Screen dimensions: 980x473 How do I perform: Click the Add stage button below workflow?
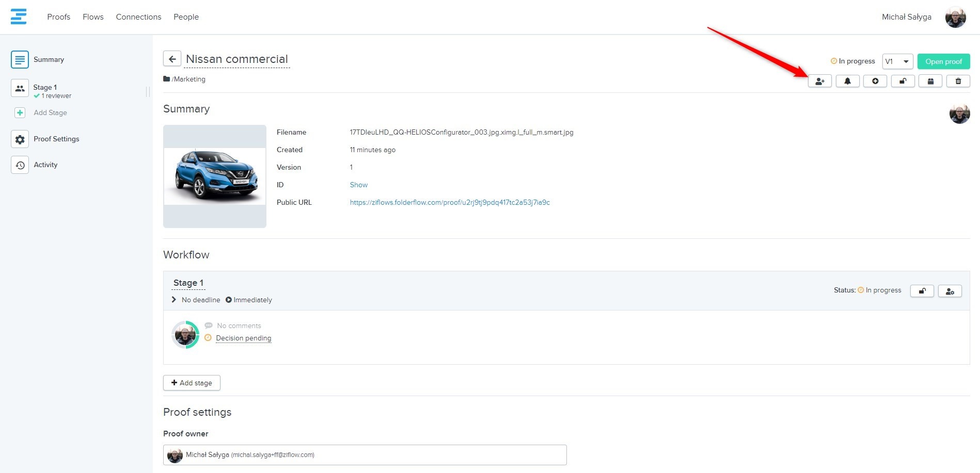pos(192,383)
